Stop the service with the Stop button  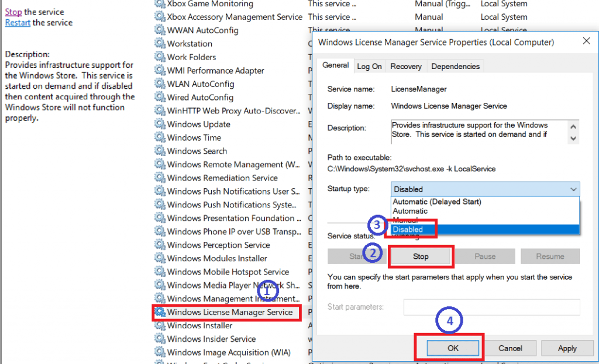pyautogui.click(x=421, y=256)
